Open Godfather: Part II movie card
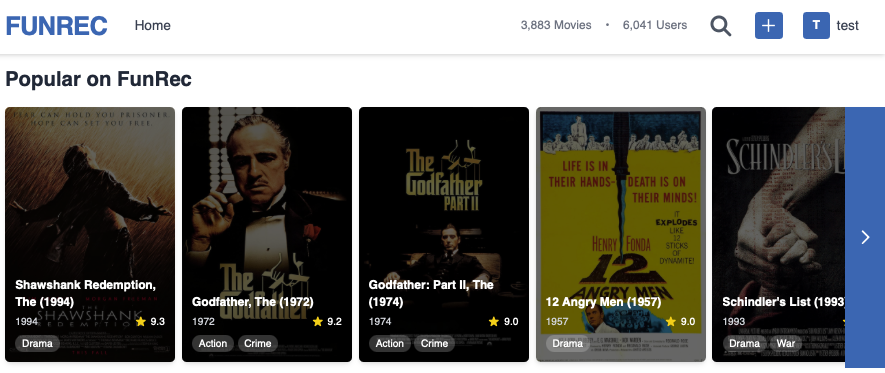Viewport: 885px width, 373px height. (444, 234)
